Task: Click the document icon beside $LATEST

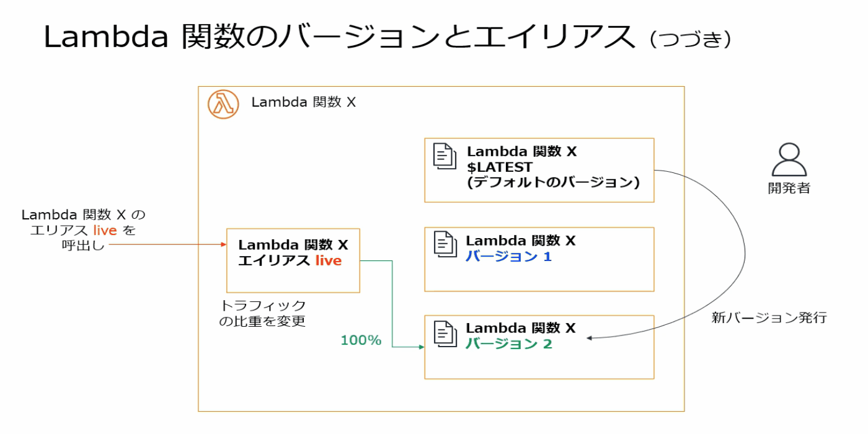Action: click(x=444, y=157)
